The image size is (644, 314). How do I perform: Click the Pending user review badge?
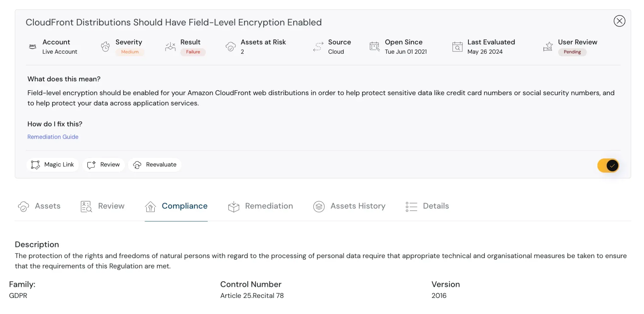[573, 52]
